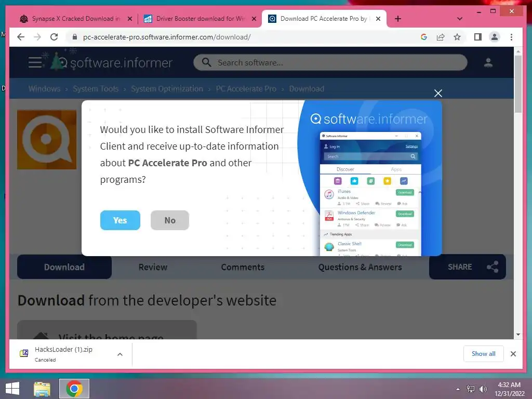532x399 pixels.
Task: Select the Comments page tab
Action: [243, 267]
